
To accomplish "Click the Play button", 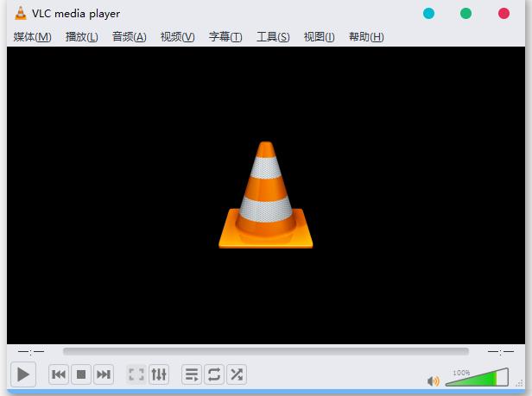I will (23, 374).
